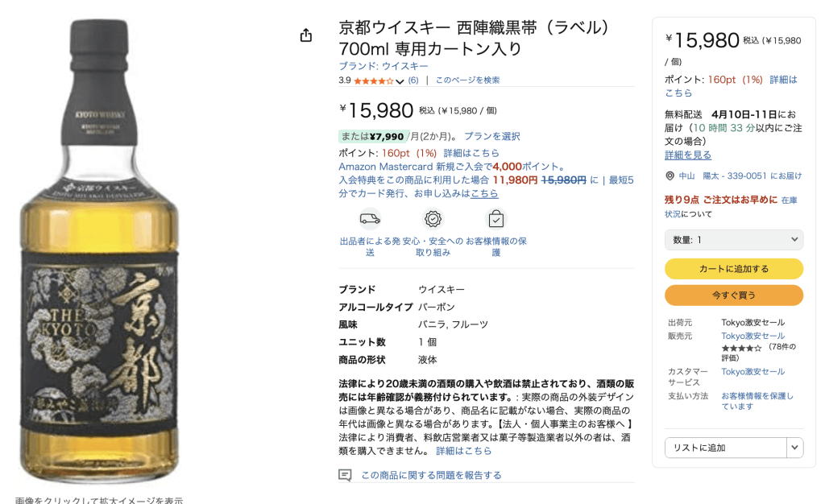Open the quantity dropdown
This screenshot has height=504, width=825.
pyautogui.click(x=733, y=240)
